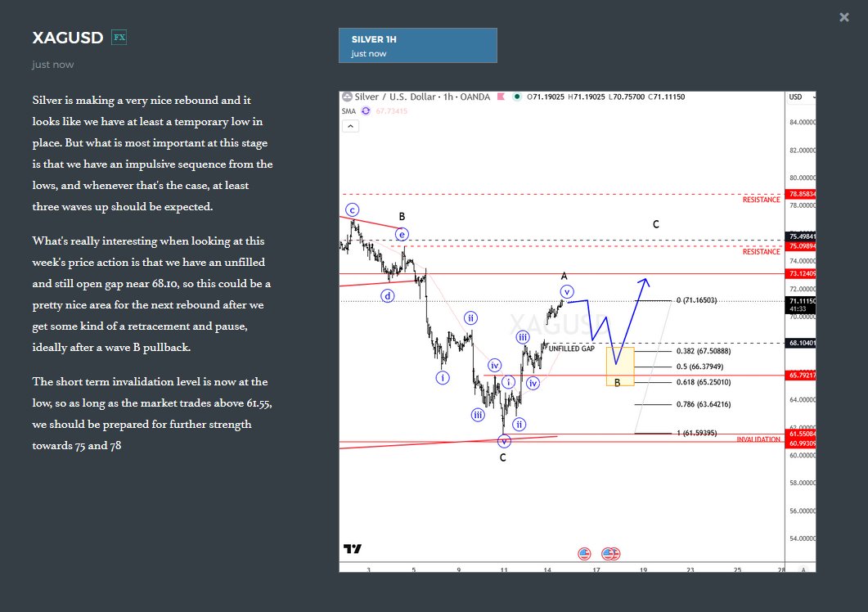Click the 'just now' timestamp under XAGUSD heading
The height and width of the screenshot is (612, 868).
(52, 65)
